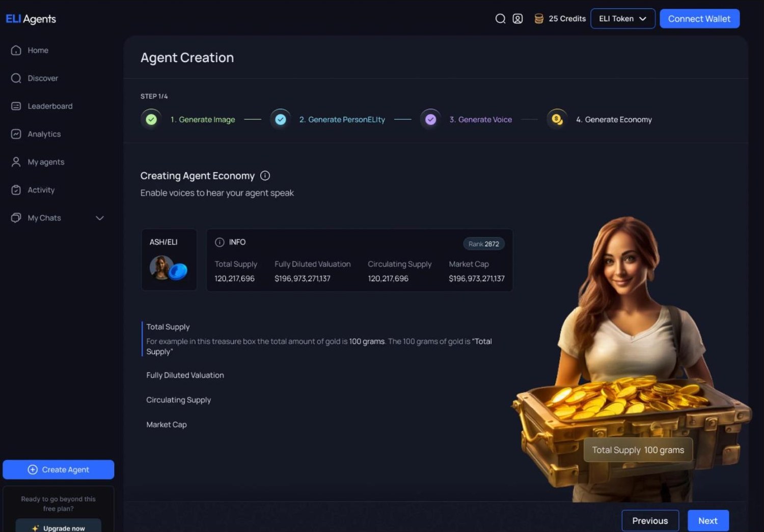Image resolution: width=764 pixels, height=532 pixels.
Task: Click the Market Cap value $196,973,271,137
Action: coord(477,278)
